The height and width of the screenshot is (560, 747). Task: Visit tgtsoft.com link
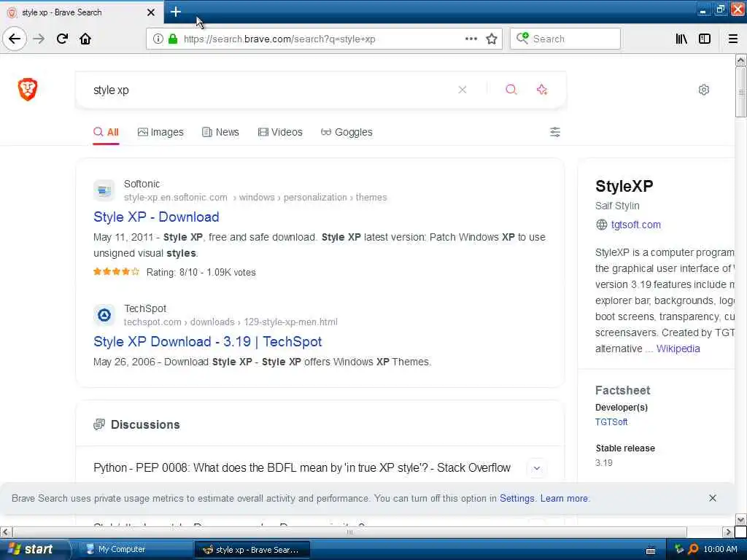pyautogui.click(x=636, y=225)
